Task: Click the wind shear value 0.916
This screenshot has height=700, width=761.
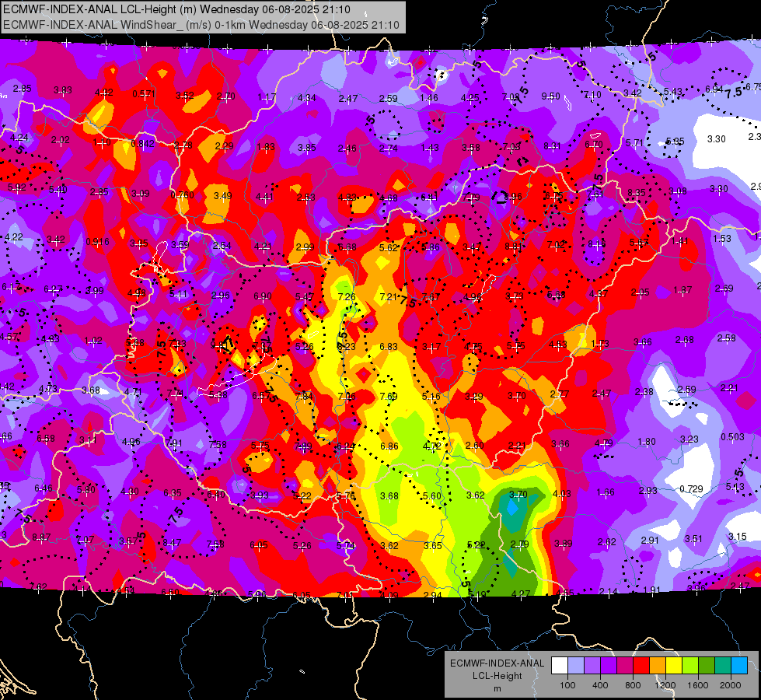Action: click(x=97, y=241)
